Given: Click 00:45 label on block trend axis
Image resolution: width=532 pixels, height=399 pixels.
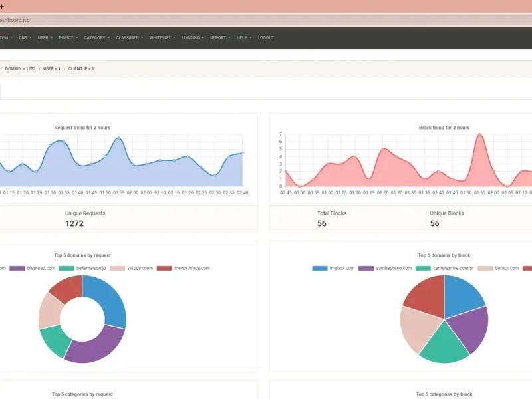Looking at the screenshot, I should [x=286, y=192].
